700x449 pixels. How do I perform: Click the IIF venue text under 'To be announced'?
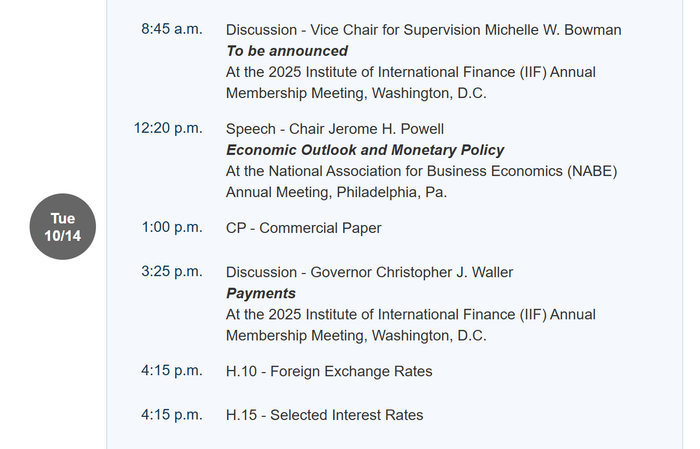(410, 72)
